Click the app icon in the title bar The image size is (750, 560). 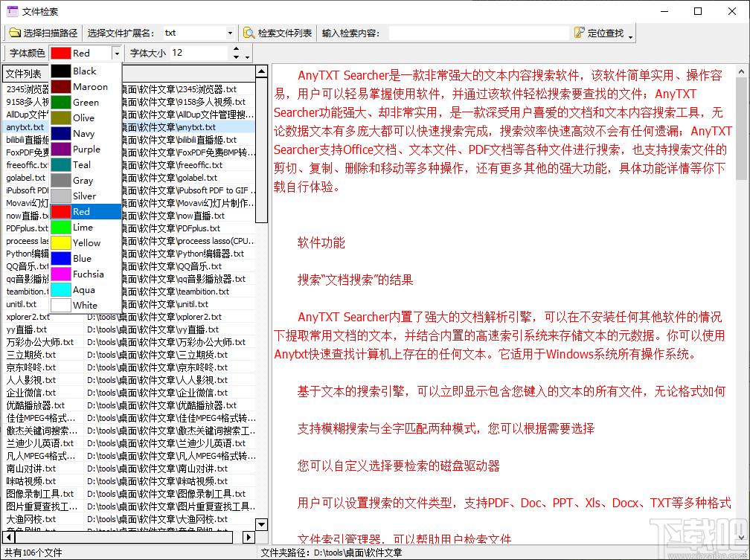pyautogui.click(x=13, y=11)
